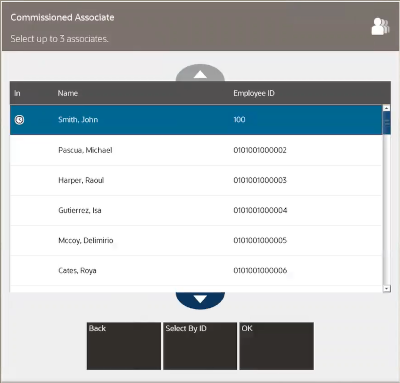Open Select By ID

pyautogui.click(x=200, y=346)
